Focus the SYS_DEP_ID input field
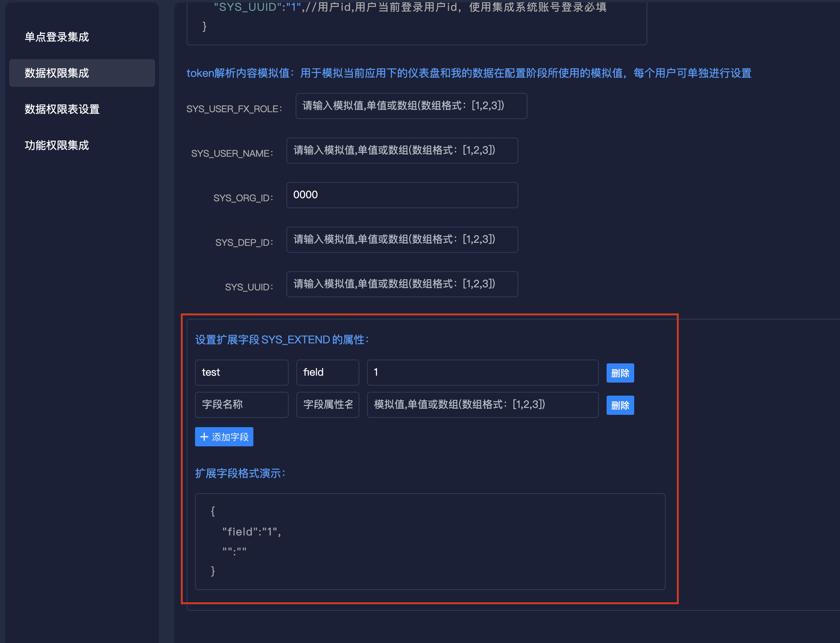The width and height of the screenshot is (840, 643). coord(402,240)
